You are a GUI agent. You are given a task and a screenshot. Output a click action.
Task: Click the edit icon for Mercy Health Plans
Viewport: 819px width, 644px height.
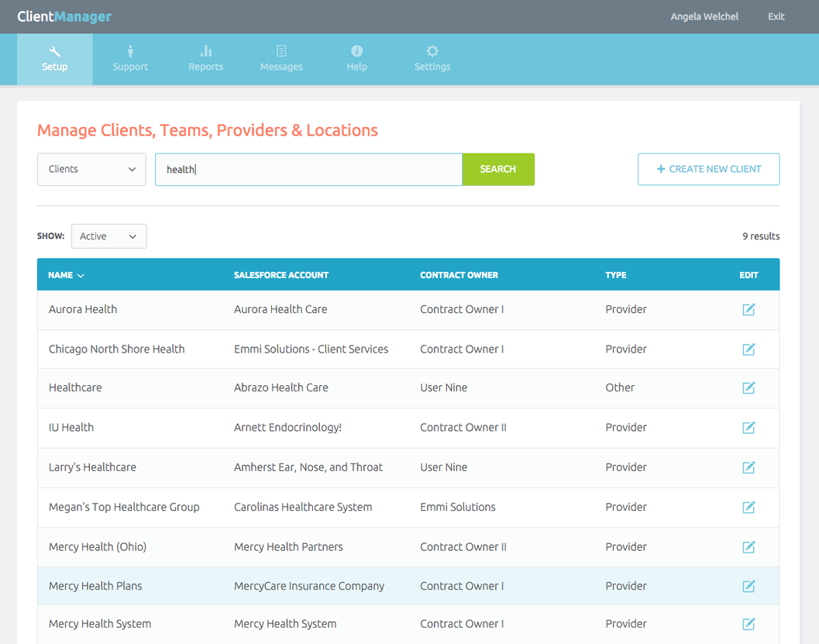coord(748,587)
